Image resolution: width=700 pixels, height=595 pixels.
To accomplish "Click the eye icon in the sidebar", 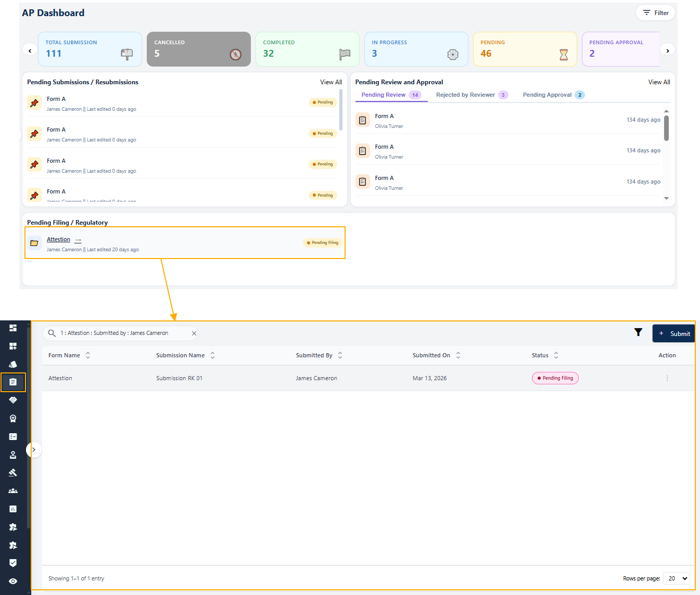I will [13, 581].
